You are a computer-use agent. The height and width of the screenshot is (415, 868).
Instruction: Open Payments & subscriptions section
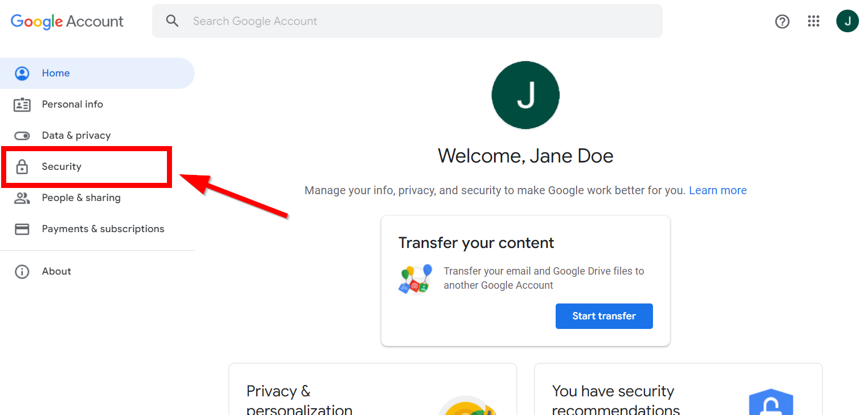(x=97, y=229)
